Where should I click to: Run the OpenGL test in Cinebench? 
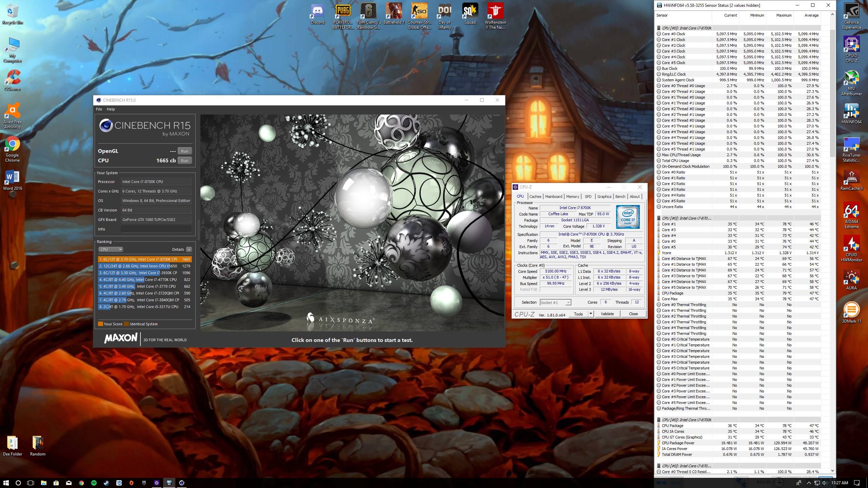[184, 151]
